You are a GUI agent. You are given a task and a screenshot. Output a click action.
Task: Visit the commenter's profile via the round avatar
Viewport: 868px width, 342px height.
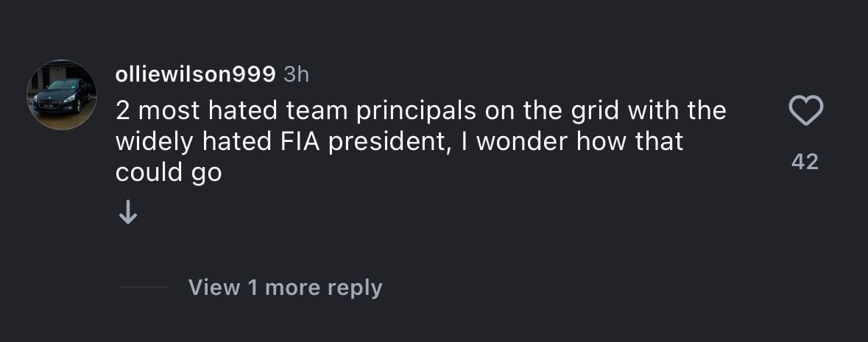point(62,94)
